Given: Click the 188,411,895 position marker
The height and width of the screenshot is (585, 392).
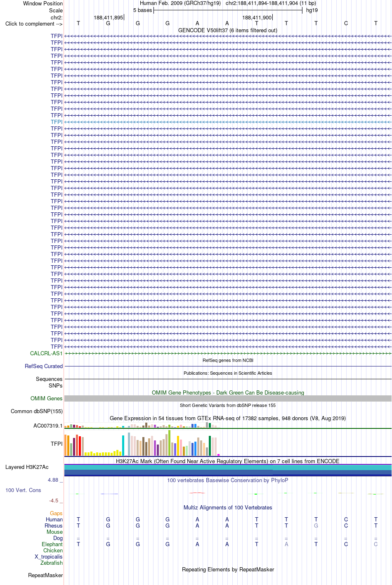Looking at the screenshot, I should 109,17.
